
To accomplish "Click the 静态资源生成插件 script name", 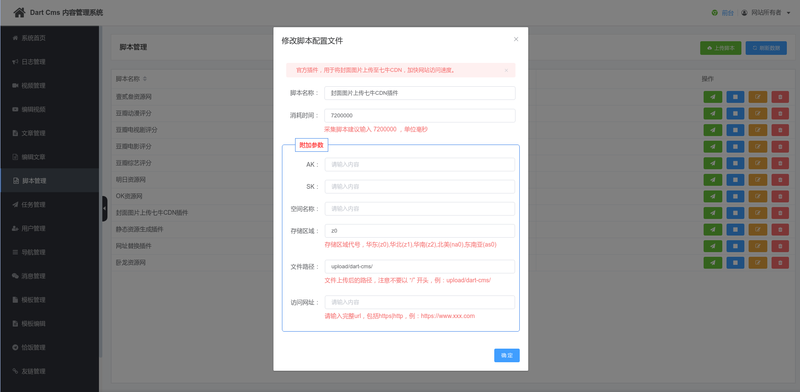I will (139, 229).
